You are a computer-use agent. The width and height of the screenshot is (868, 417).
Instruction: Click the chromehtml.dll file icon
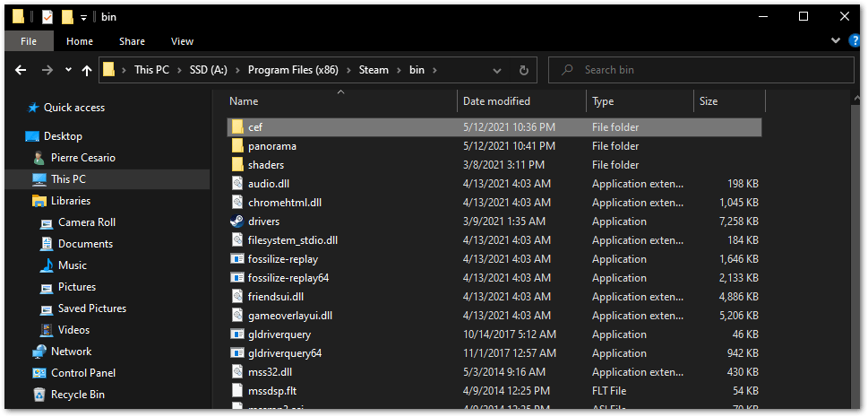click(x=237, y=203)
